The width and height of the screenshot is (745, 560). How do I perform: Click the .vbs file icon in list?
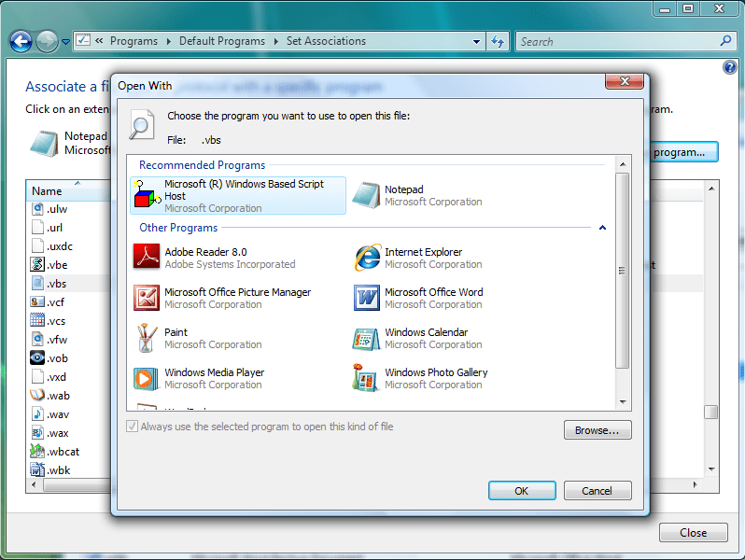point(37,284)
